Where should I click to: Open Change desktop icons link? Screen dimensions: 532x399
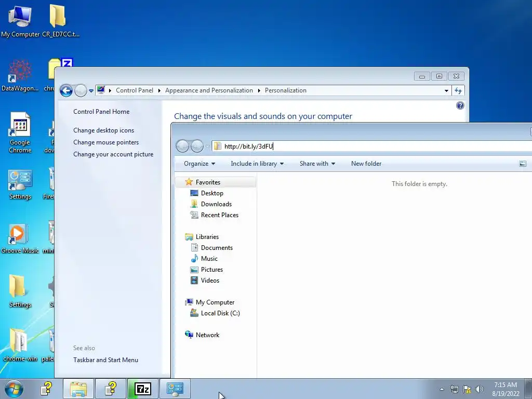(103, 130)
